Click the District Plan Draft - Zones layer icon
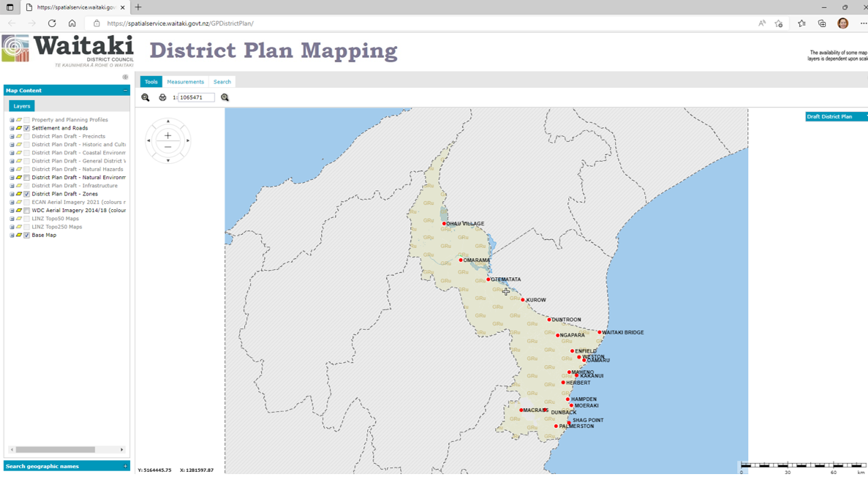 pyautogui.click(x=19, y=195)
